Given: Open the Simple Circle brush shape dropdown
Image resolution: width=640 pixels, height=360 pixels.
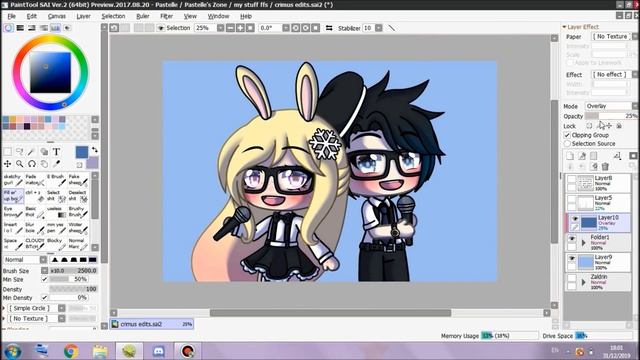Looking at the screenshot, I should point(36,308).
